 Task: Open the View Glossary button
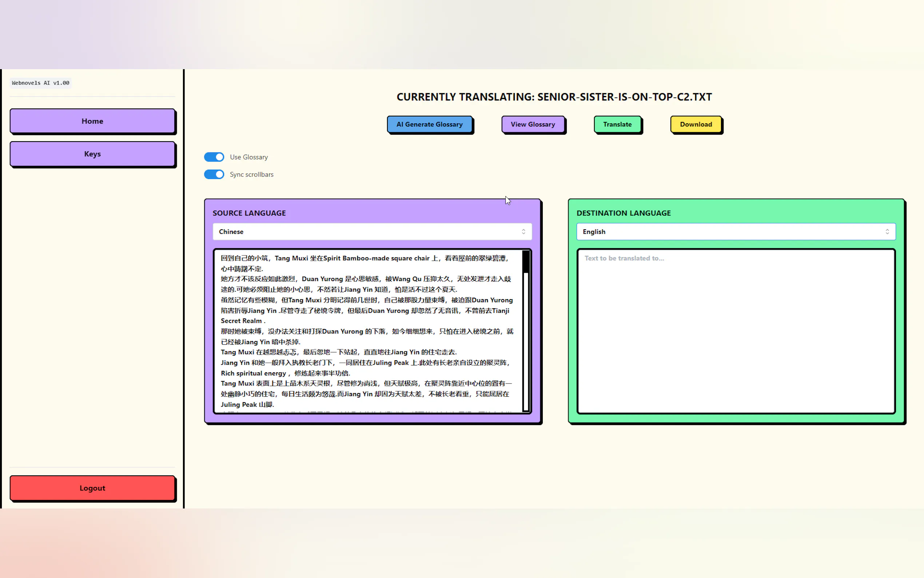pyautogui.click(x=533, y=124)
